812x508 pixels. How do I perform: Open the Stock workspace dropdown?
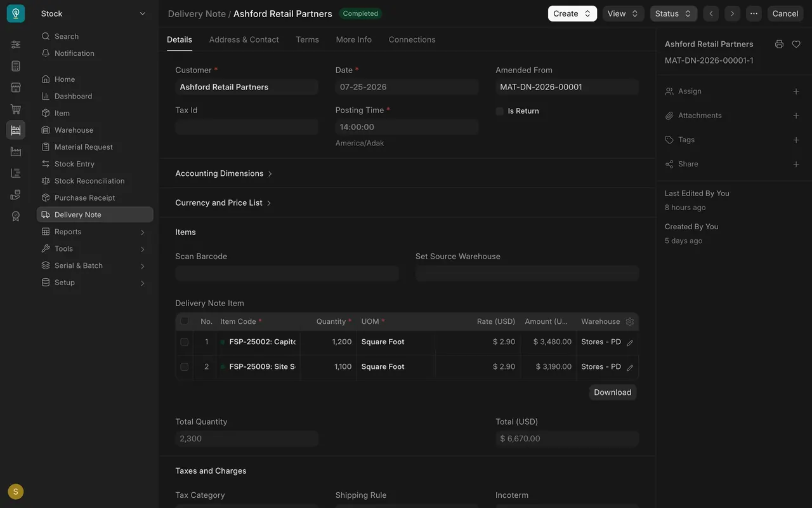coord(94,13)
